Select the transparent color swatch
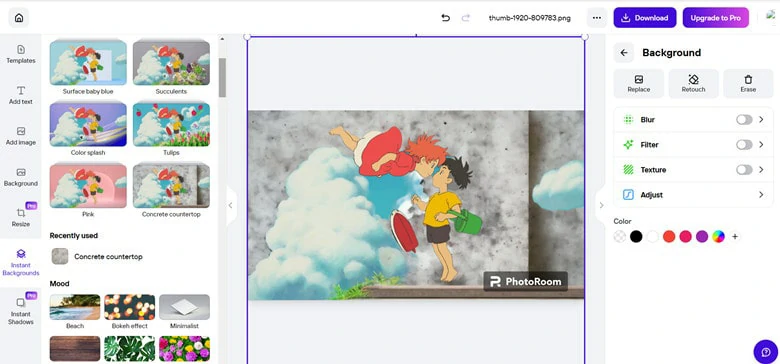Viewport: 780px width, 364px height. point(620,237)
